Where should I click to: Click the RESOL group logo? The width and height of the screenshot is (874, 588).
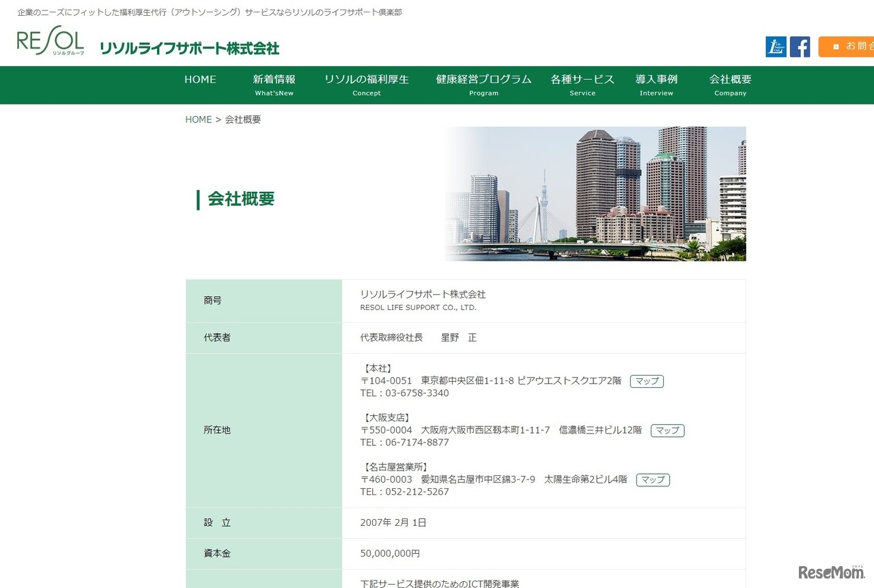coord(50,42)
